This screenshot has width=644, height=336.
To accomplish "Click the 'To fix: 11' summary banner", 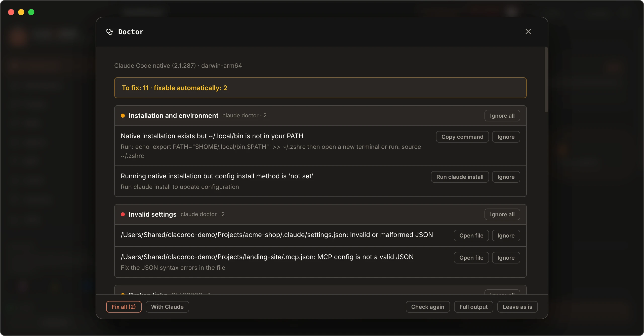I will tap(320, 88).
